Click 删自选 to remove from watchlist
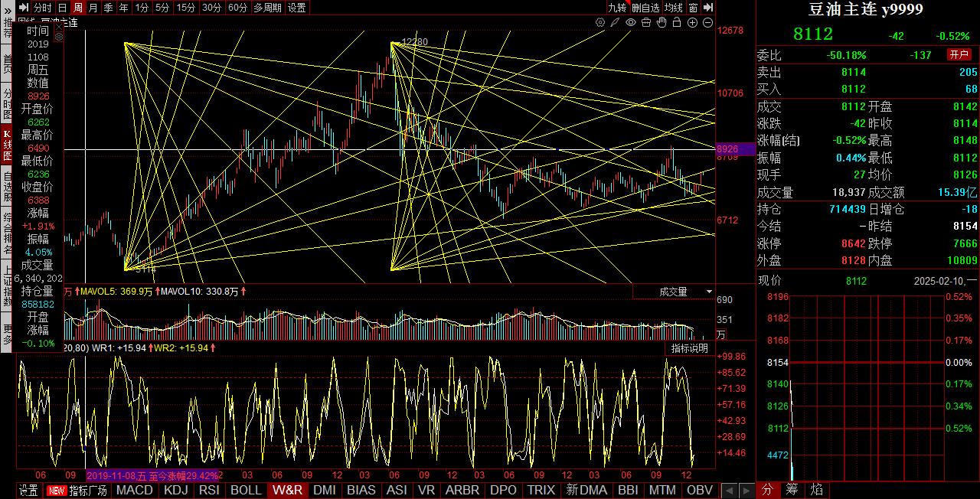Image resolution: width=980 pixels, height=499 pixels. tap(645, 8)
